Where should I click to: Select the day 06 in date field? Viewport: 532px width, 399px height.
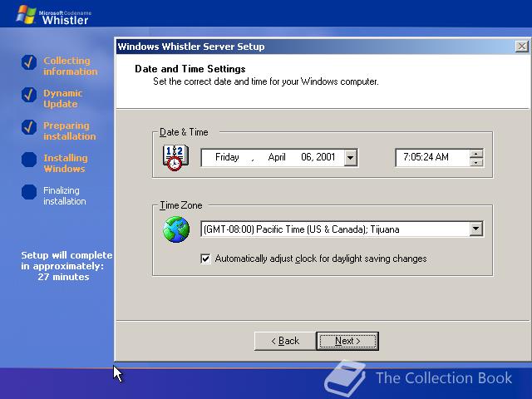(x=307, y=157)
